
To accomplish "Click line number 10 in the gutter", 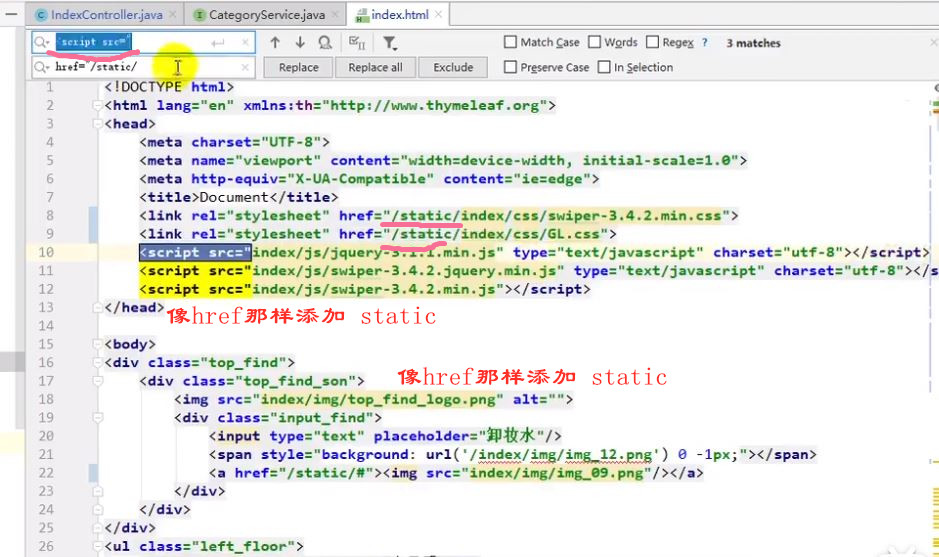I will pyautogui.click(x=46, y=252).
